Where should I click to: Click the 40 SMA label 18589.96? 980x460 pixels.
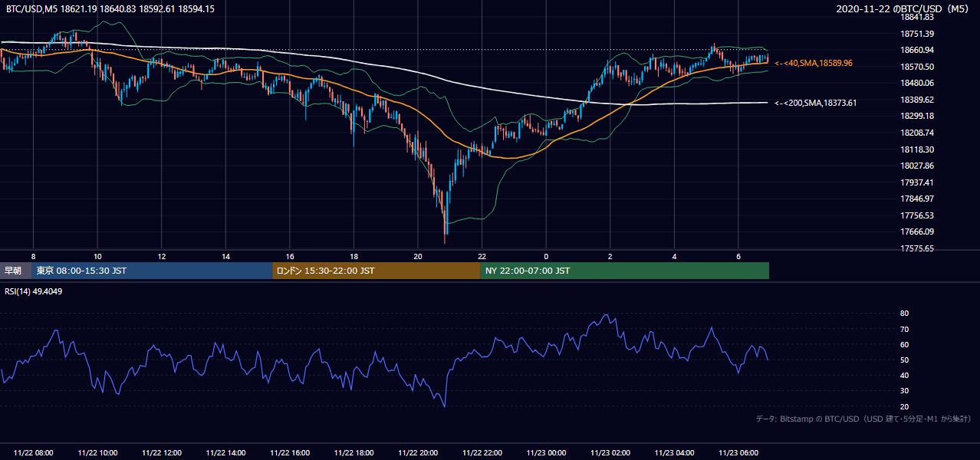point(814,63)
